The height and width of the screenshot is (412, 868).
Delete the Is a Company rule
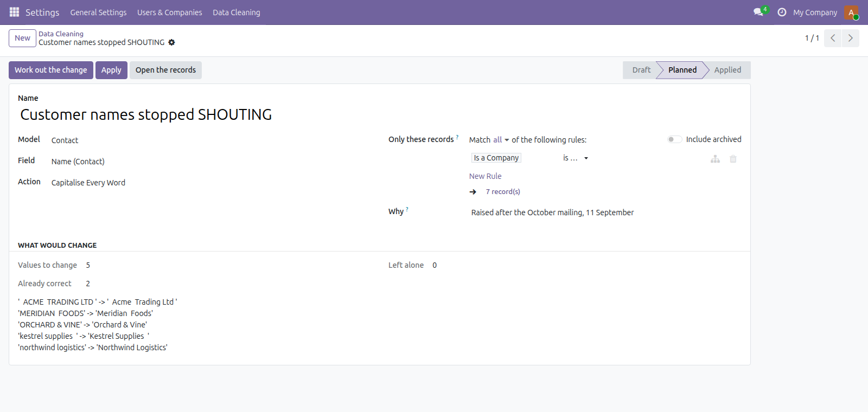click(733, 159)
